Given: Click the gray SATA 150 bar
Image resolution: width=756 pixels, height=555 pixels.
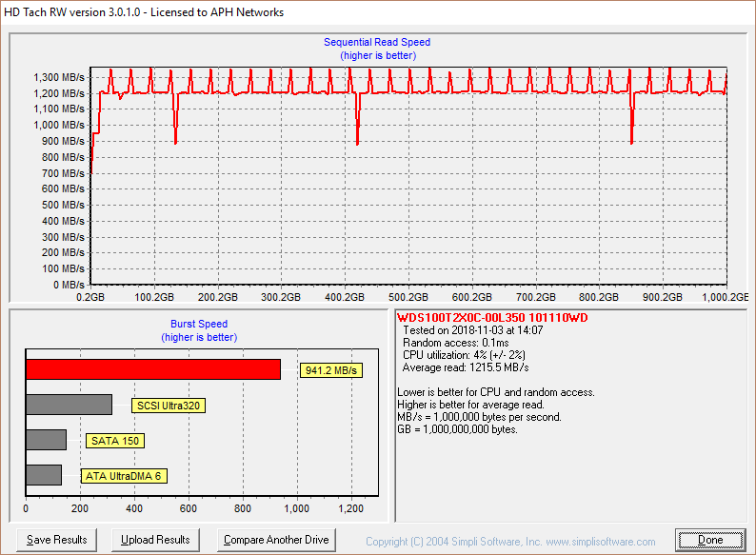Looking at the screenshot, I should (46, 440).
